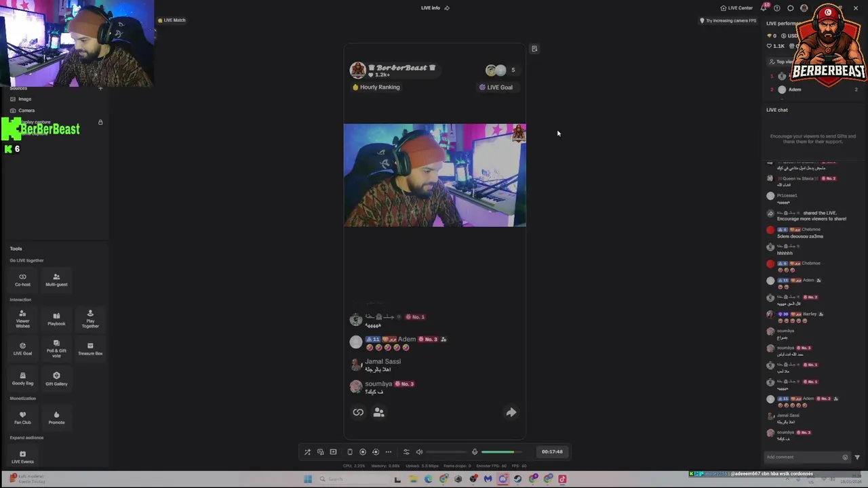This screenshot has height=488, width=868.
Task: Open Hourly Ranking in preview
Action: click(x=376, y=87)
